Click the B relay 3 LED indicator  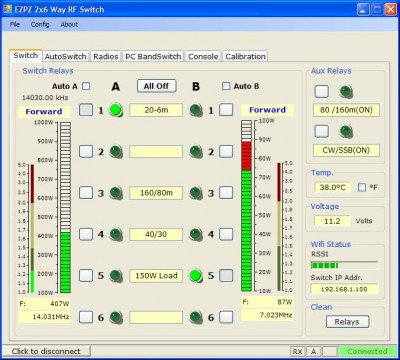coord(196,193)
